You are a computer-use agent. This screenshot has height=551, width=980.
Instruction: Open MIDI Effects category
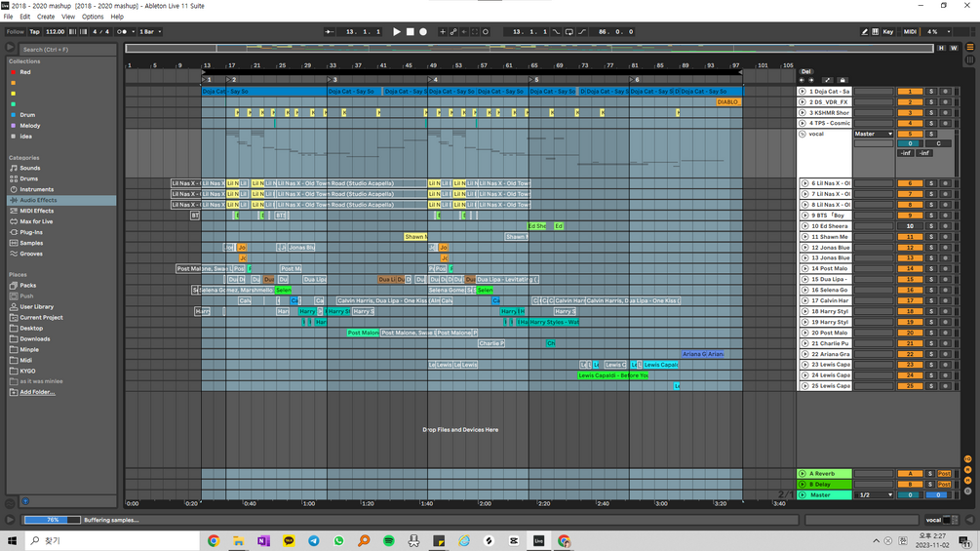tap(36, 211)
